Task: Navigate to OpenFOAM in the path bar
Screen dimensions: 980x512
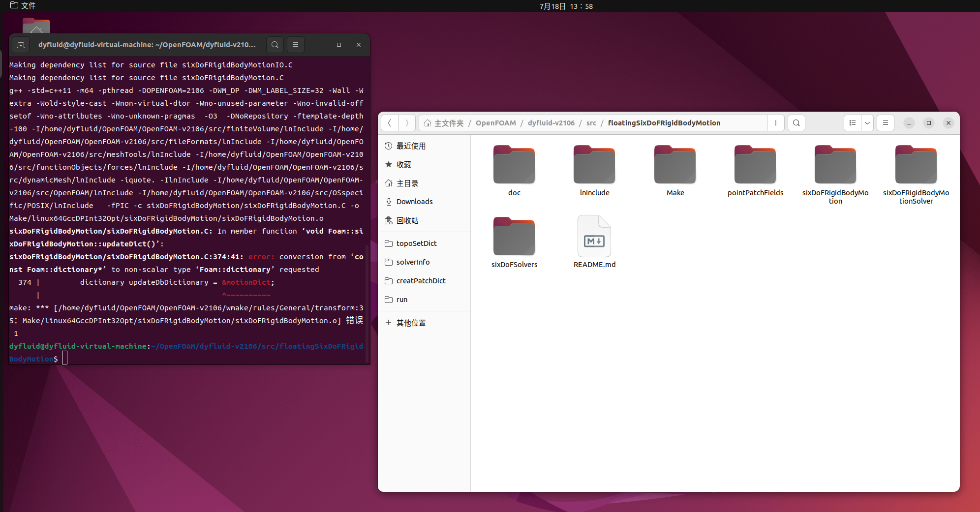Action: [x=495, y=123]
